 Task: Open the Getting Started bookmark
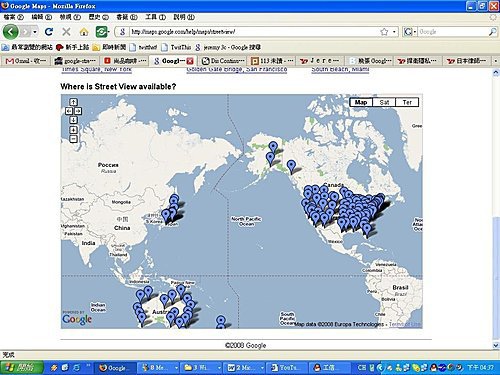point(73,47)
